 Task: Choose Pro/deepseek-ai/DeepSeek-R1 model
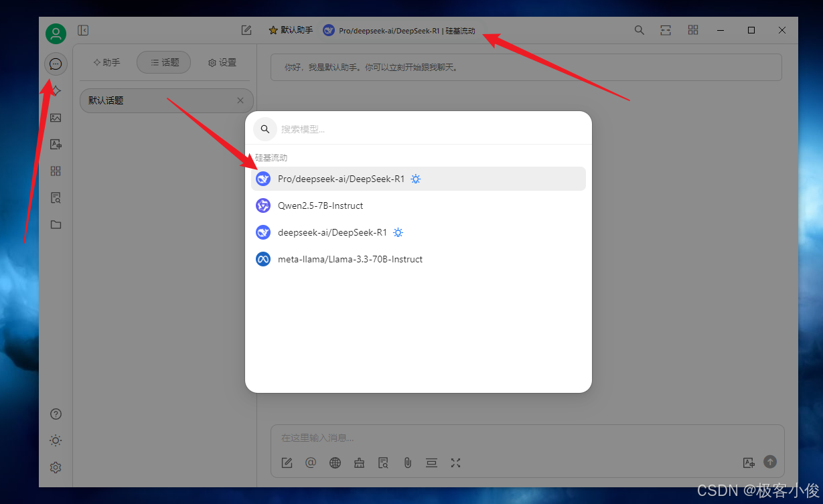click(419, 179)
